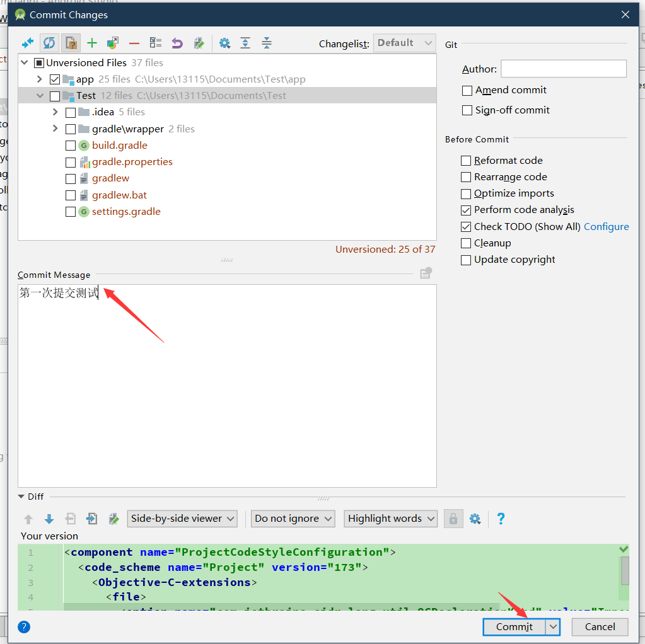Enable the Update copyright checkbox
This screenshot has height=644, width=645.
(x=466, y=260)
